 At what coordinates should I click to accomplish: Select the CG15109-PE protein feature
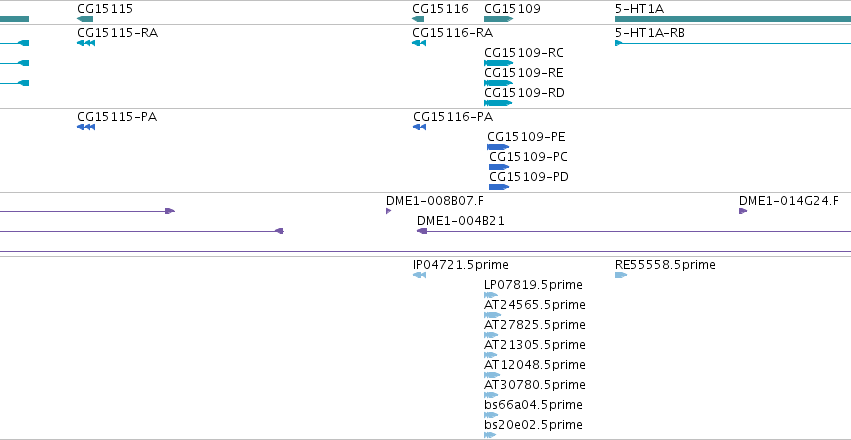click(498, 147)
